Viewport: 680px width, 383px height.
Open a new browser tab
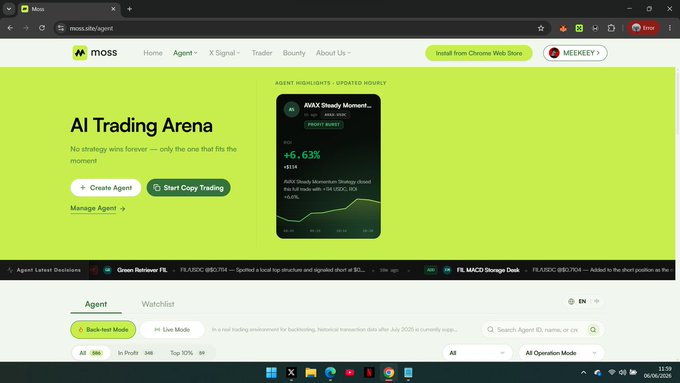coord(129,9)
